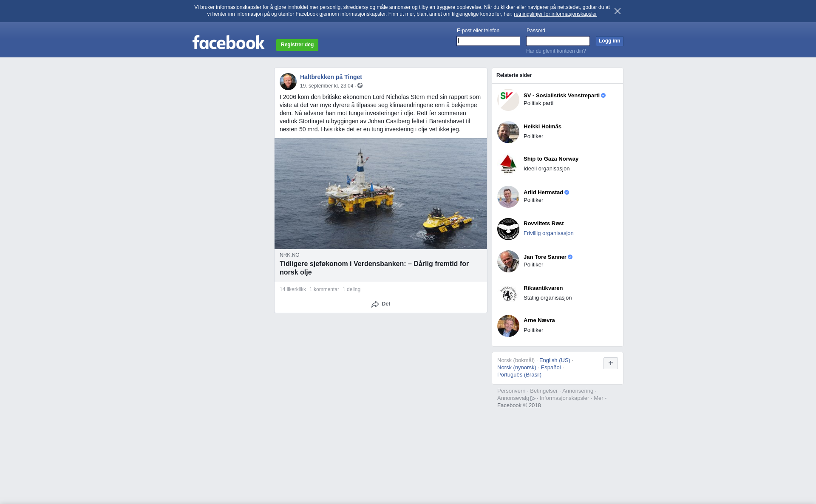Click verified badge next to Jan Tore Sanner
The image size is (816, 504).
click(x=570, y=257)
